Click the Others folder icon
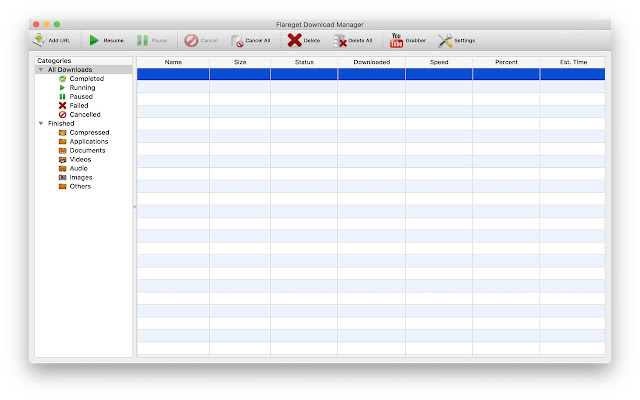The width and height of the screenshot is (640, 400). [62, 186]
